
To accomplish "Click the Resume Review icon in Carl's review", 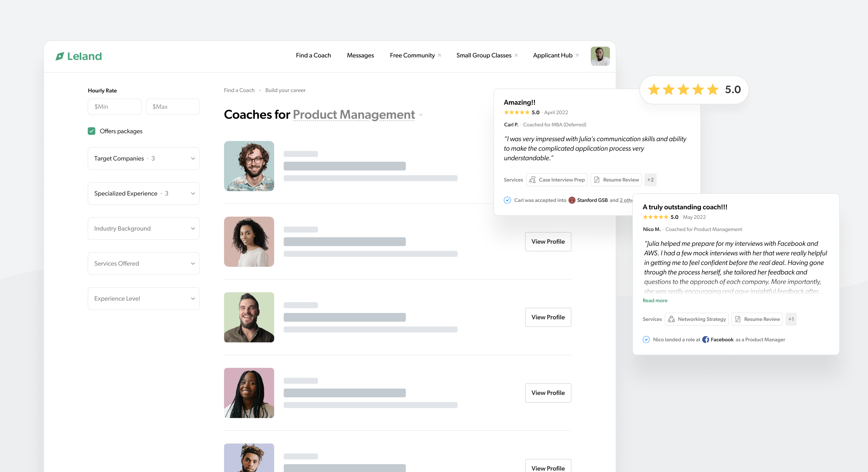I will pos(597,180).
